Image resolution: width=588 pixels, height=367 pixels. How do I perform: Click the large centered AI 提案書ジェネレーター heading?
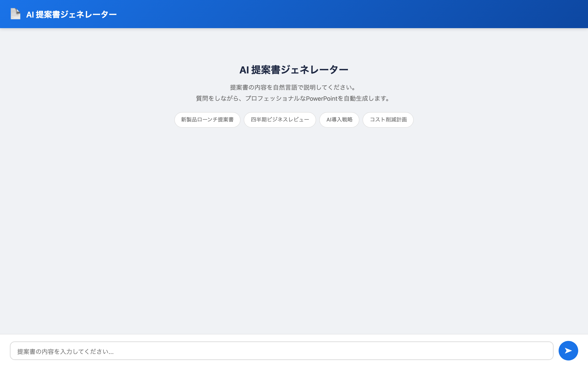pos(294,70)
